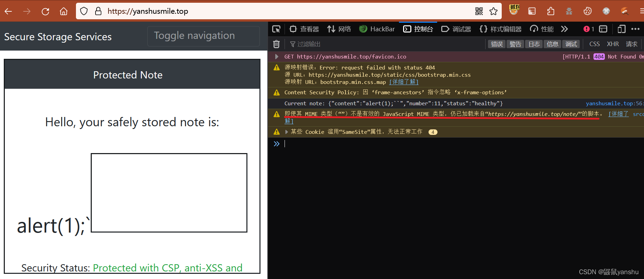Toggle the XHR filter

[613, 44]
